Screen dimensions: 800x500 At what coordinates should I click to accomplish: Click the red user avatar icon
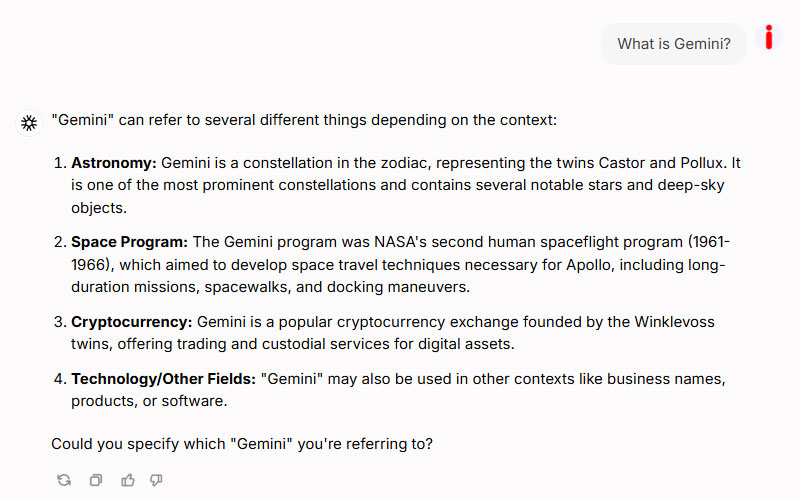[769, 38]
